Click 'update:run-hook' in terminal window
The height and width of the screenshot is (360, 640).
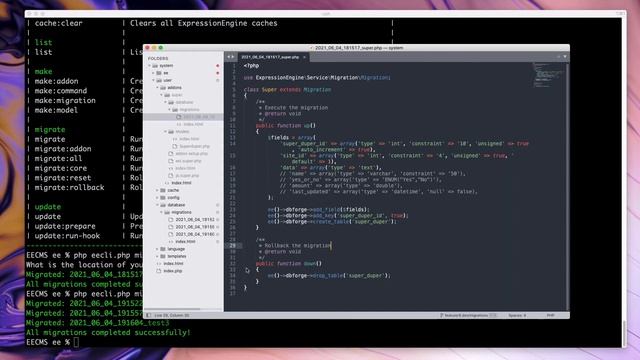pos(67,236)
